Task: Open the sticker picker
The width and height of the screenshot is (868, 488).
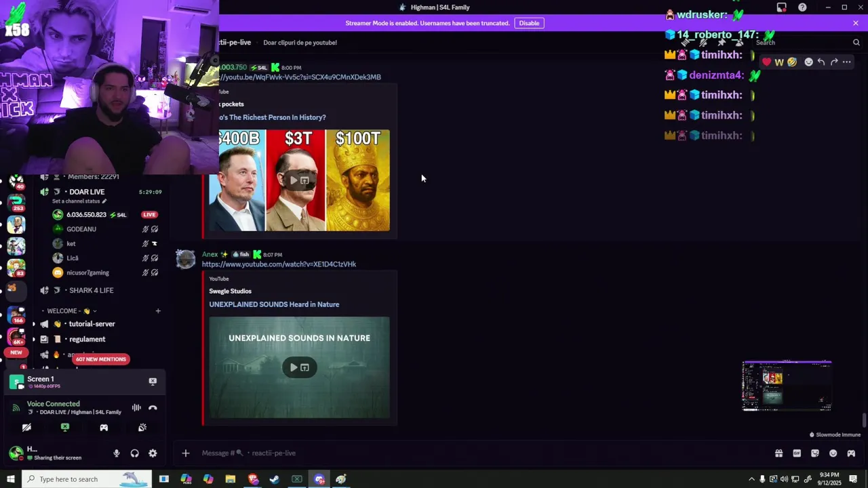Action: click(815, 453)
